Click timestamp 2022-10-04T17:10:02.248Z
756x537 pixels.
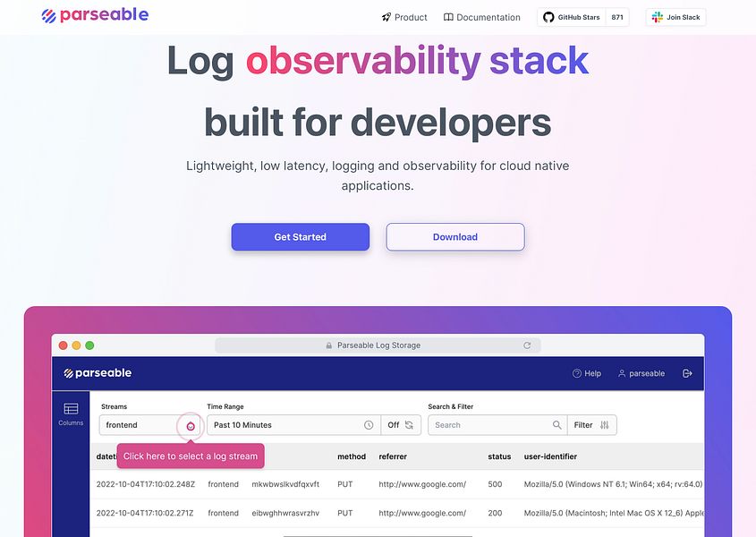[146, 484]
